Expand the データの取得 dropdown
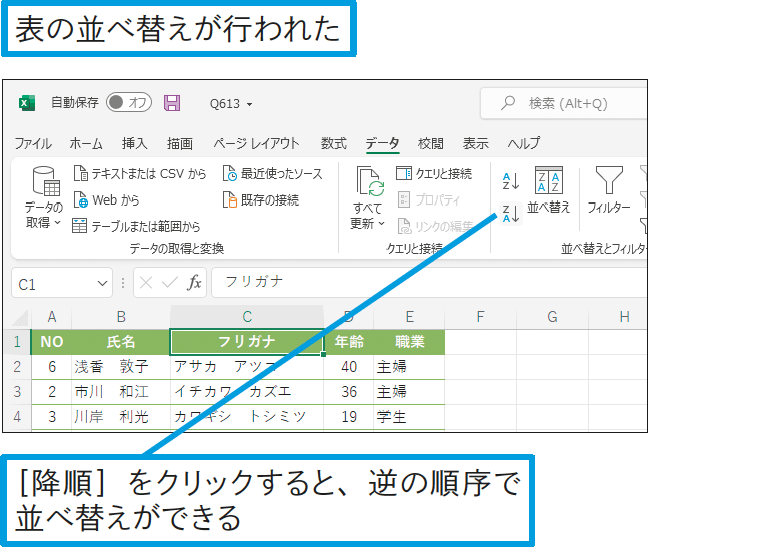 44,198
